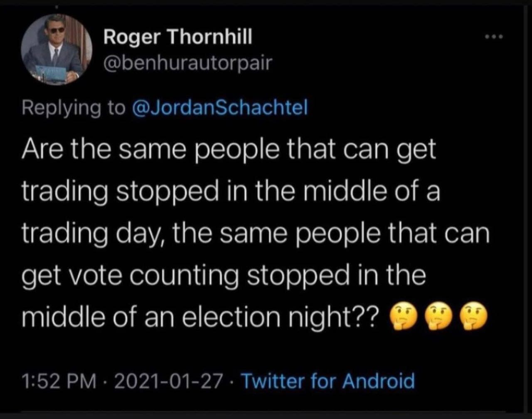Click the Twitter for Android source link
Image resolution: width=532 pixels, height=419 pixels.
(328, 380)
